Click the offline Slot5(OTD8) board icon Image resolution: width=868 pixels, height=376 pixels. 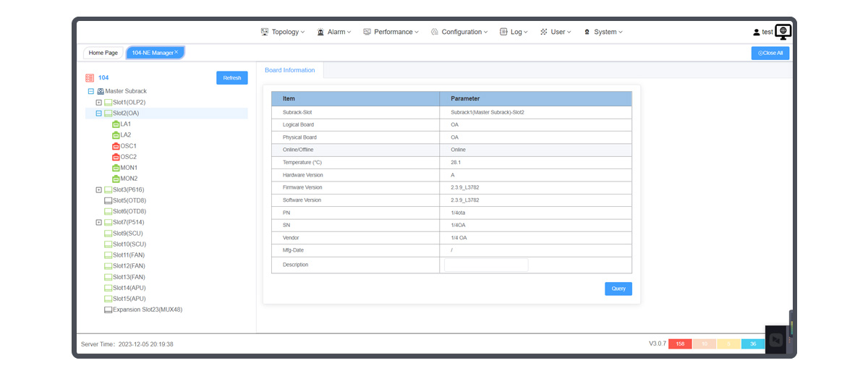pyautogui.click(x=109, y=200)
